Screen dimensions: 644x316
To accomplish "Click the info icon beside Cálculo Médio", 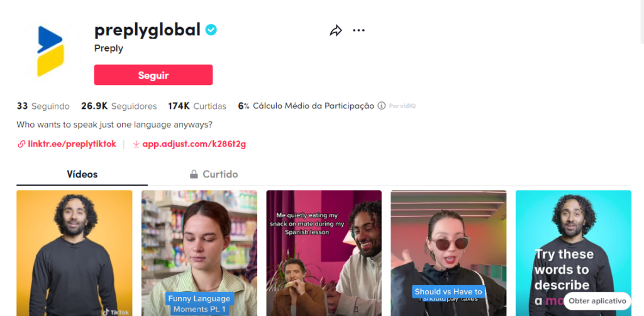I will (382, 106).
